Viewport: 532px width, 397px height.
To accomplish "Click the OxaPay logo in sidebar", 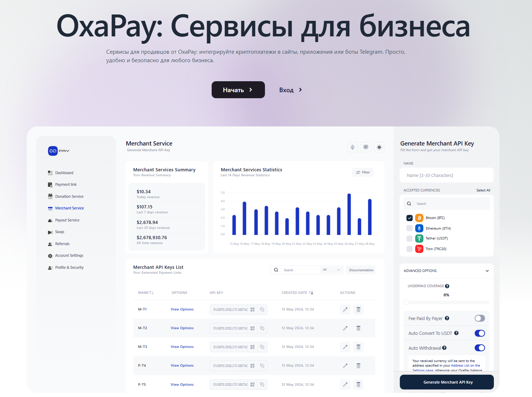I will (x=59, y=151).
